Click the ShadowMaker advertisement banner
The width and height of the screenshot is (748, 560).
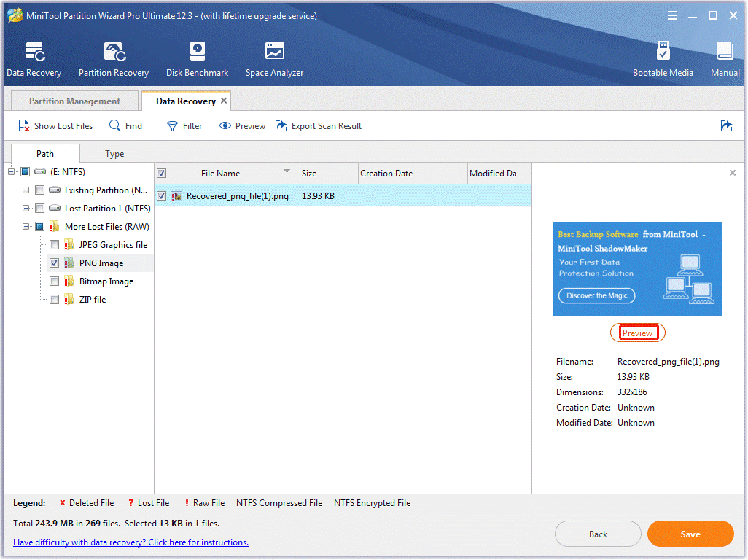(x=637, y=268)
